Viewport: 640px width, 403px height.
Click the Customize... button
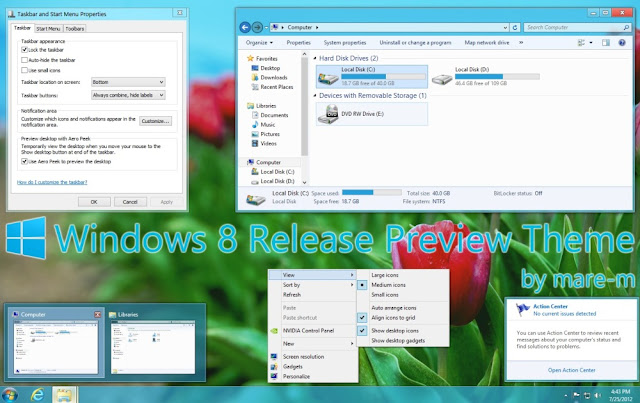click(155, 121)
